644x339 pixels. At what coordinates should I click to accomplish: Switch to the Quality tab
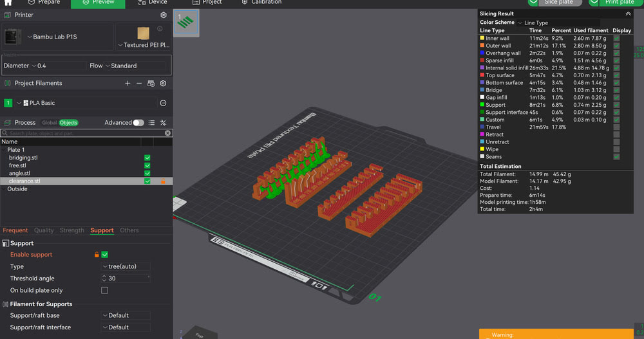click(44, 230)
